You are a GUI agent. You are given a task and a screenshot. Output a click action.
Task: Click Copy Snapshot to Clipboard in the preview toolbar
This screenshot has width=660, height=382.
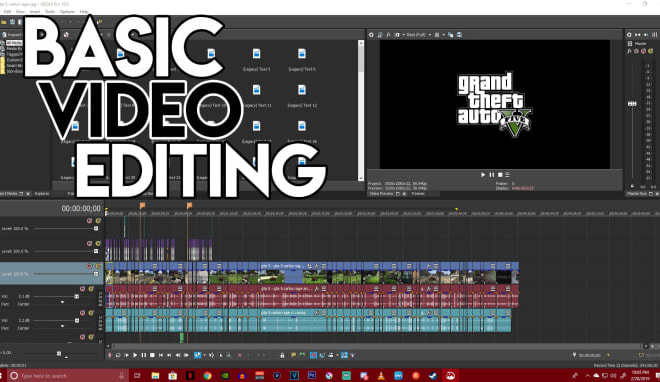tap(451, 35)
